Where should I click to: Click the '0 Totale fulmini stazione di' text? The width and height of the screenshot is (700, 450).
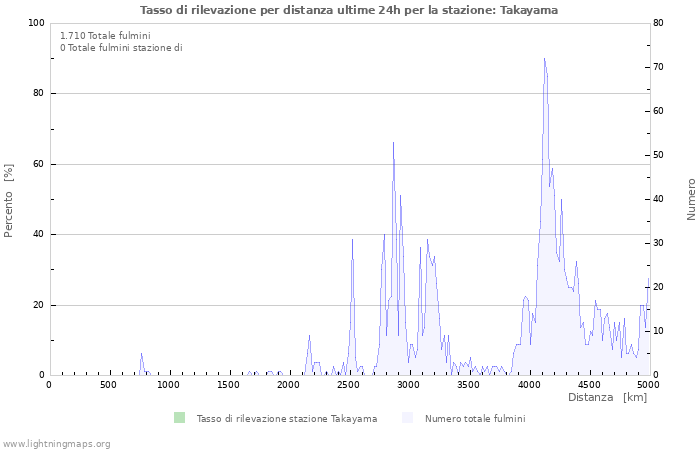pos(121,48)
